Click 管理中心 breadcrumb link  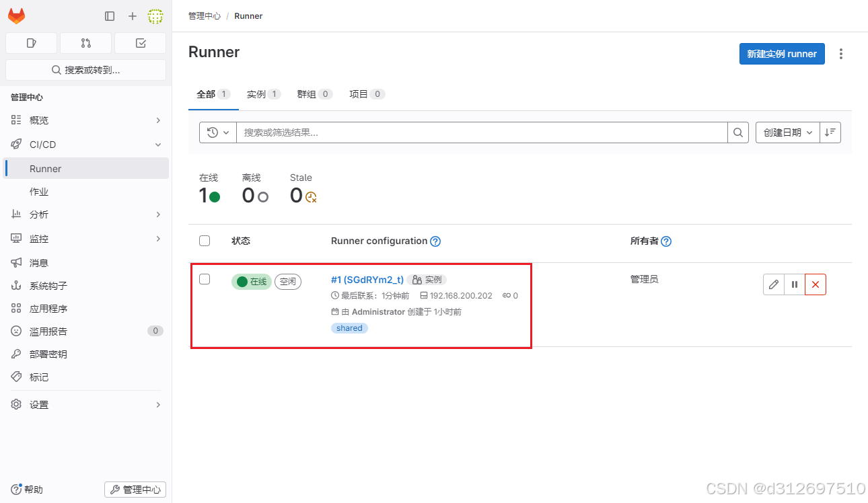[x=205, y=15]
